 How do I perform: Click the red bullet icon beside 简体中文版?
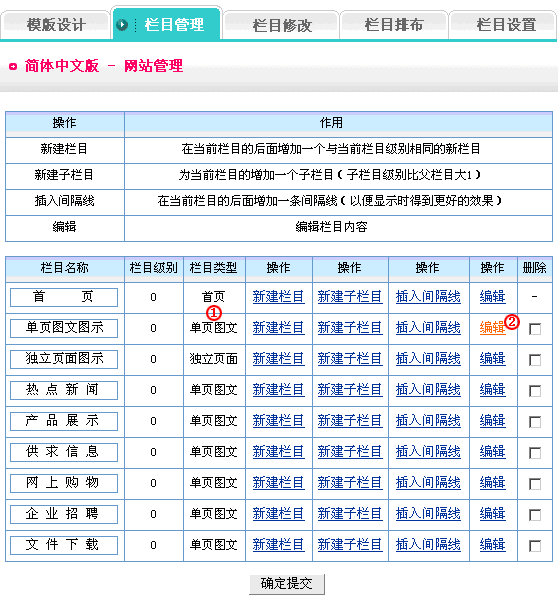pyautogui.click(x=13, y=66)
